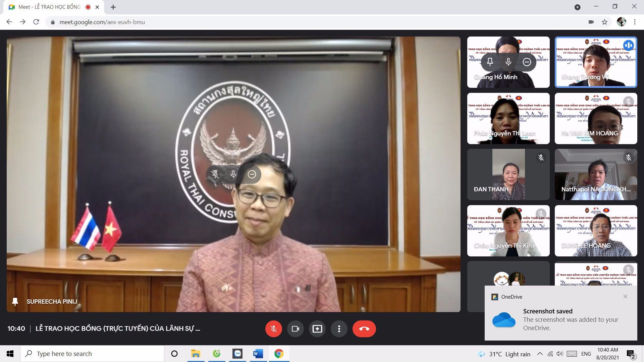
Task: Pin Quang Hồ Minh's tile
Action: [x=490, y=62]
